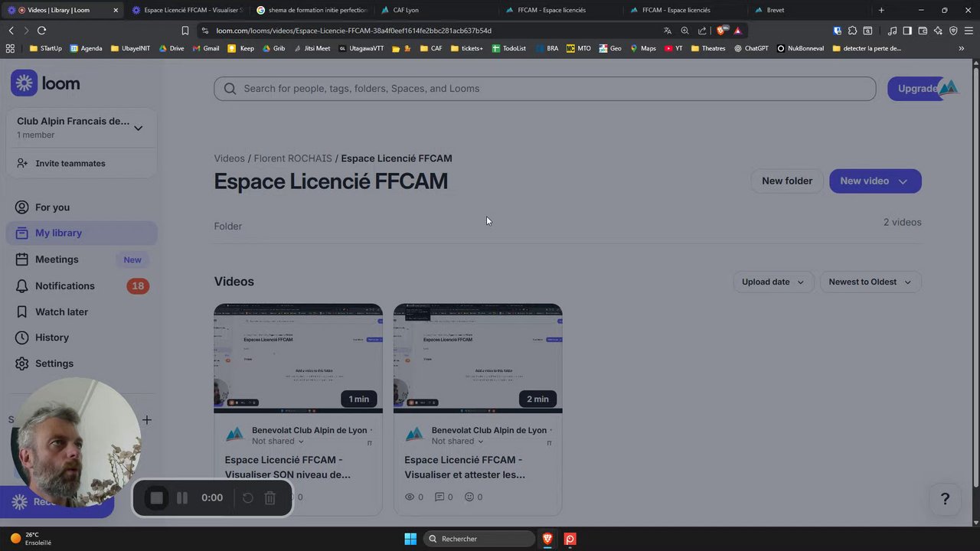Go to Florent ROCHAIS breadcrumb

pyautogui.click(x=292, y=158)
